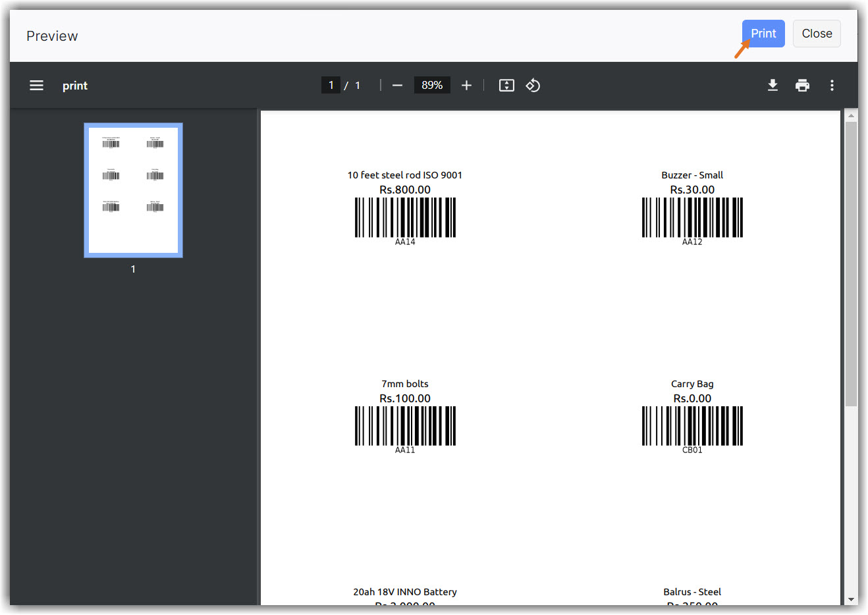Open the more actions three-dot menu
Viewport: 868px width, 615px height.
832,86
